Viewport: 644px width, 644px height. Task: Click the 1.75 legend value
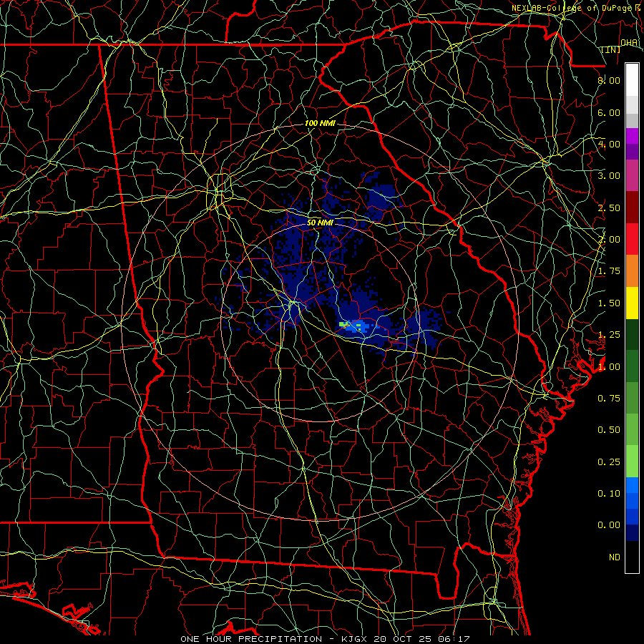[609, 271]
